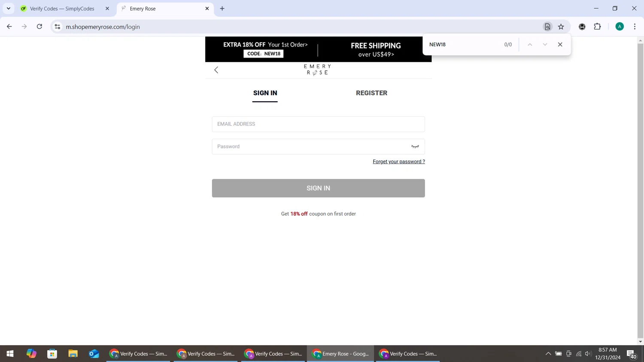Image resolution: width=644 pixels, height=362 pixels.
Task: Click the address bar URL
Action: click(x=103, y=27)
